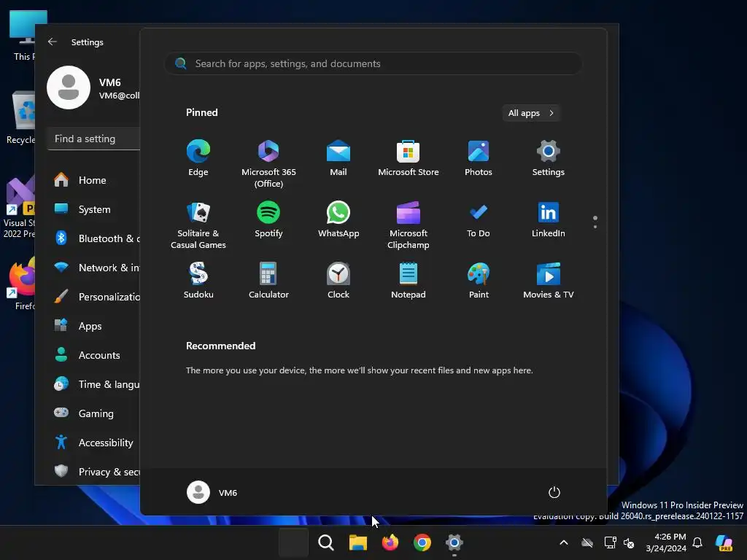Open Notepad from pinned apps
747x560 pixels.
tap(409, 280)
